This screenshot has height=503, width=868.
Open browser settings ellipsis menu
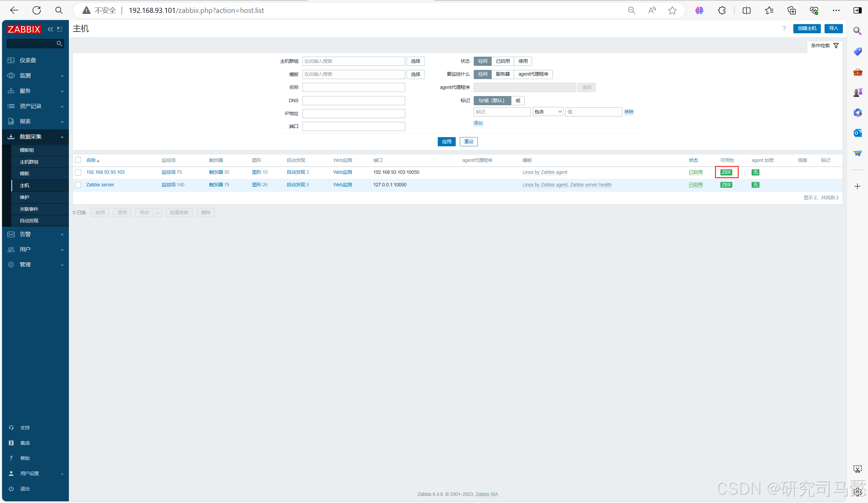click(x=836, y=10)
